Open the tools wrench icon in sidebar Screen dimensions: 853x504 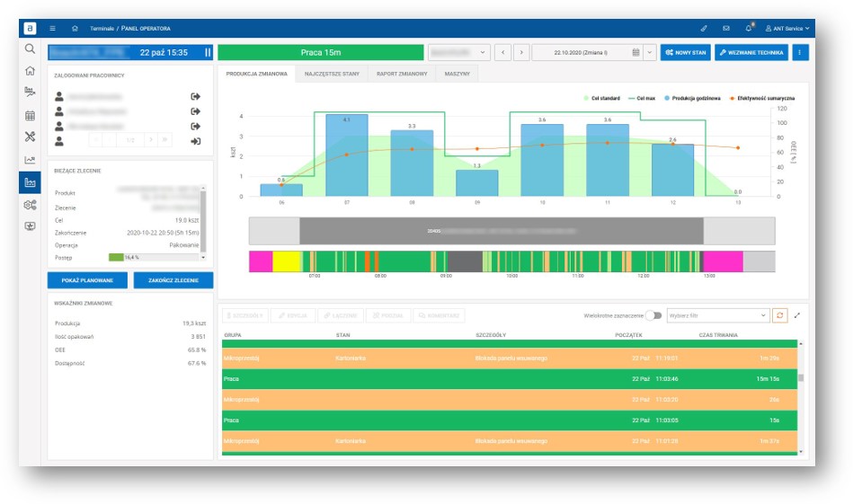(30, 137)
